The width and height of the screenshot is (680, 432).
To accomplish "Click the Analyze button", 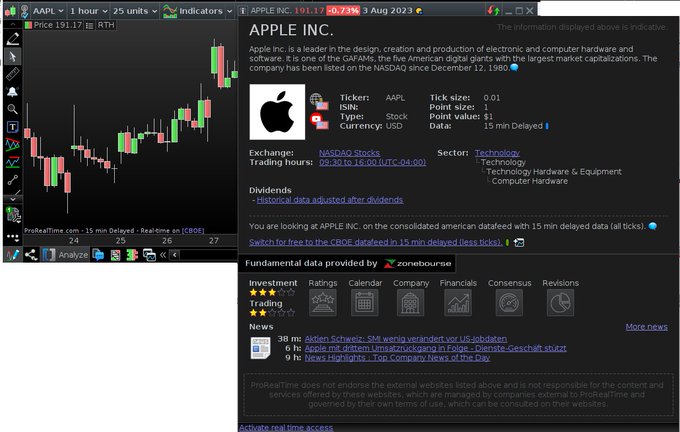I will point(66,255).
